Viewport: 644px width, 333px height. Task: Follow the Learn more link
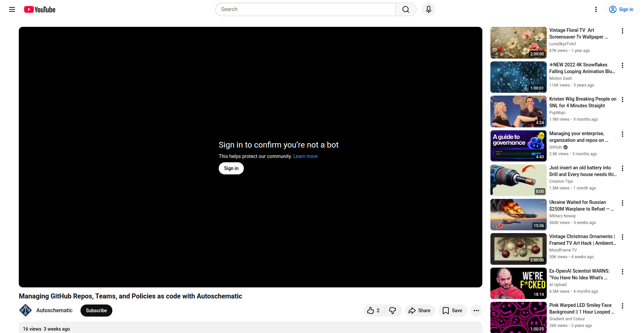click(x=305, y=156)
